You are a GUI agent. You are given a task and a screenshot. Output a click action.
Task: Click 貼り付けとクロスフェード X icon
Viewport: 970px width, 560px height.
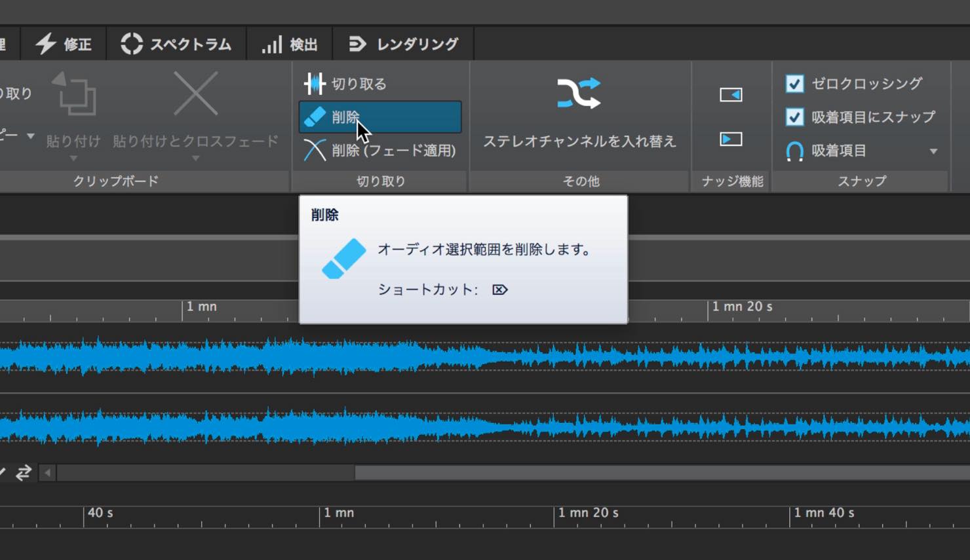coord(195,94)
